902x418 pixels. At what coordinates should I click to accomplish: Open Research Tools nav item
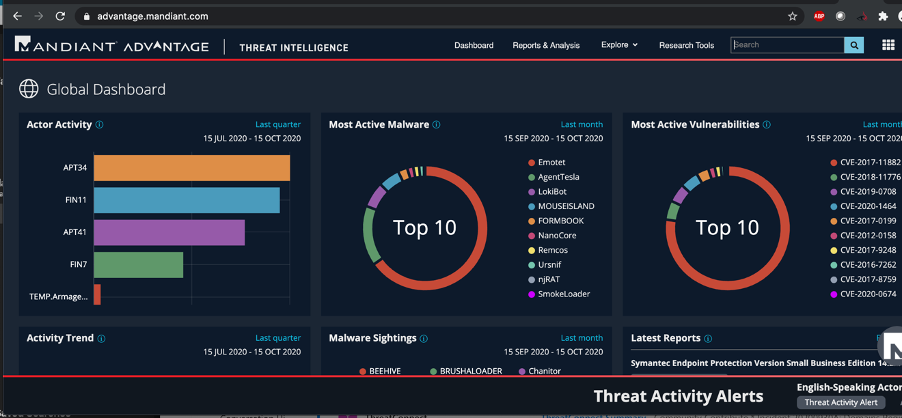click(x=686, y=45)
